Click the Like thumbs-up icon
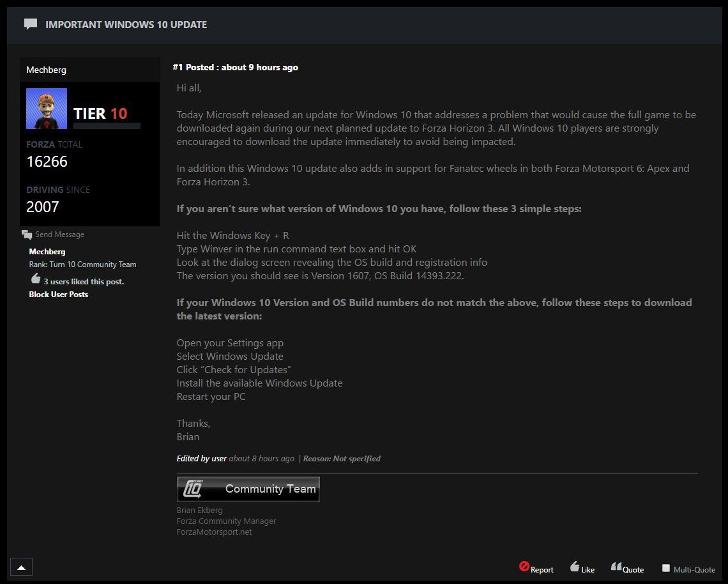This screenshot has width=728, height=584. point(575,566)
